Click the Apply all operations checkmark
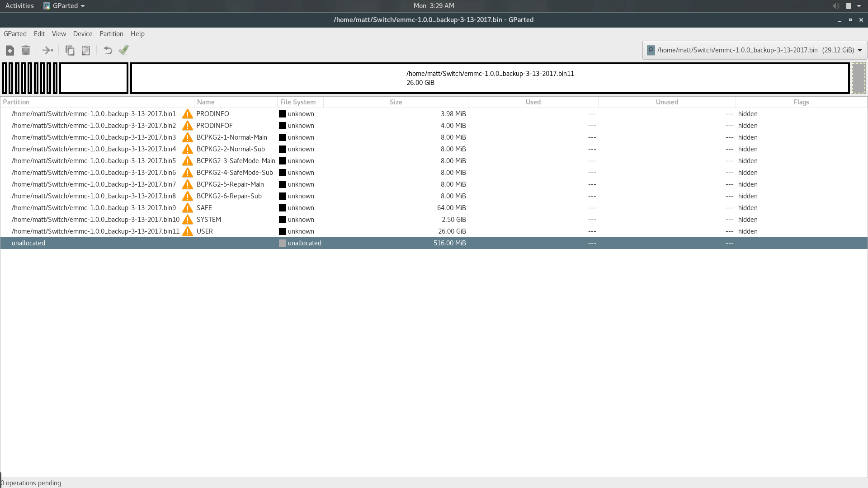868x488 pixels. tap(123, 50)
